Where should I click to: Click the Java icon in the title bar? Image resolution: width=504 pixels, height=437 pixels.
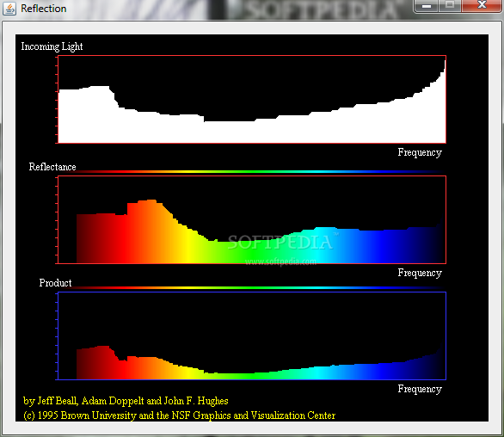(x=9, y=9)
